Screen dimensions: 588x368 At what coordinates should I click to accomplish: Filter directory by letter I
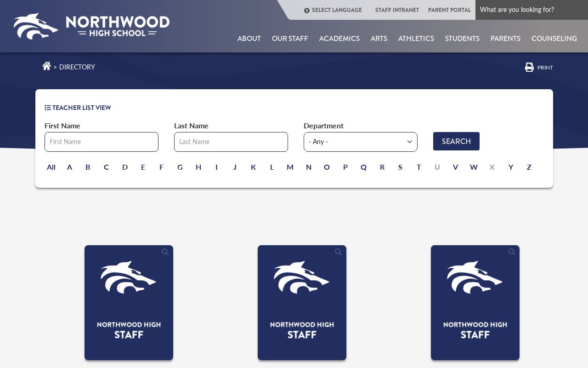(x=216, y=167)
